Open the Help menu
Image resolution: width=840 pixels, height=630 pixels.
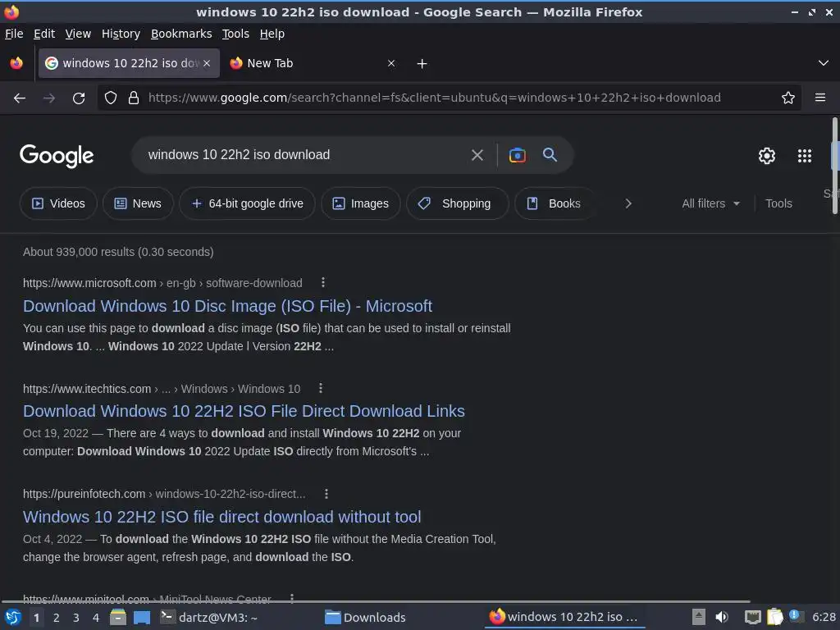pyautogui.click(x=272, y=34)
